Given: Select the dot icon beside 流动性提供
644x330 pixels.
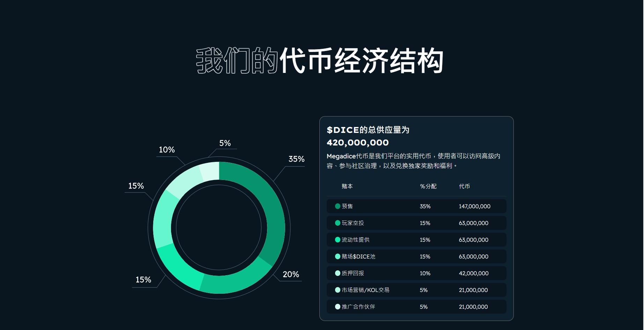Looking at the screenshot, I should click(338, 240).
